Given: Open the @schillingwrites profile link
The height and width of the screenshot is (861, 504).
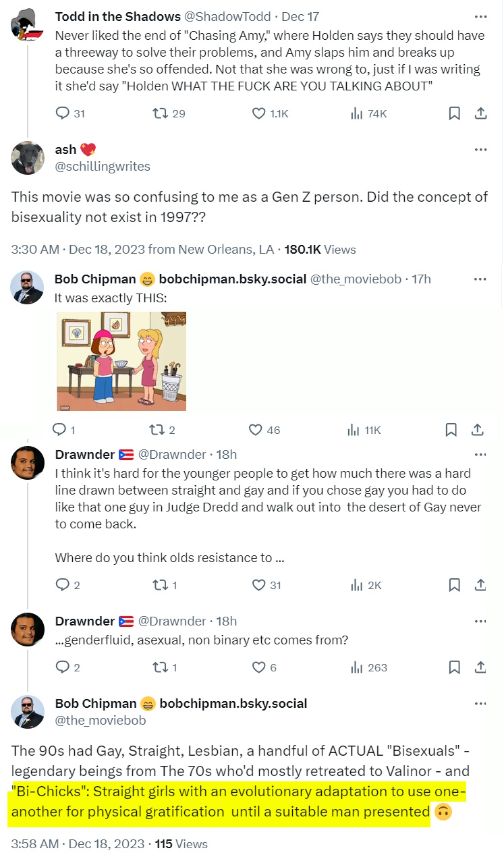Looking at the screenshot, I should tap(103, 166).
